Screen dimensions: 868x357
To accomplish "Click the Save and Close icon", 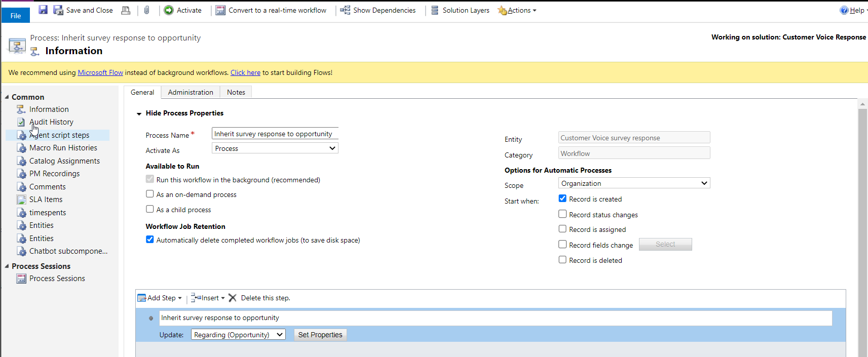I will (x=58, y=10).
